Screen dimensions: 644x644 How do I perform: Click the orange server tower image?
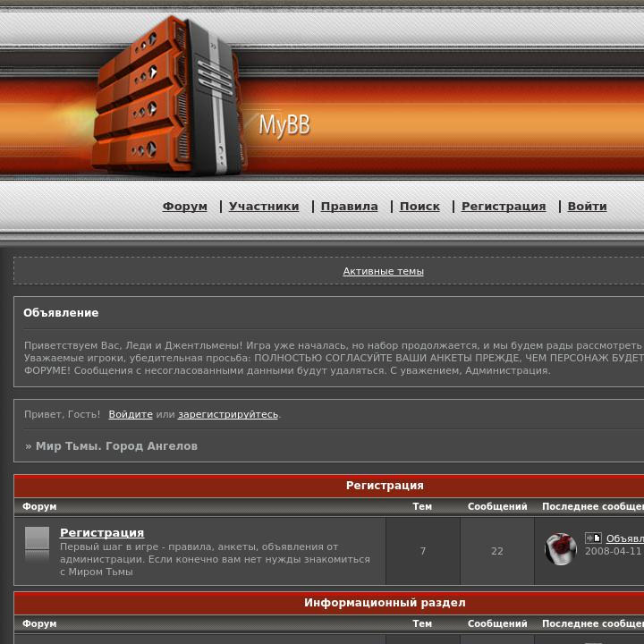(168, 96)
